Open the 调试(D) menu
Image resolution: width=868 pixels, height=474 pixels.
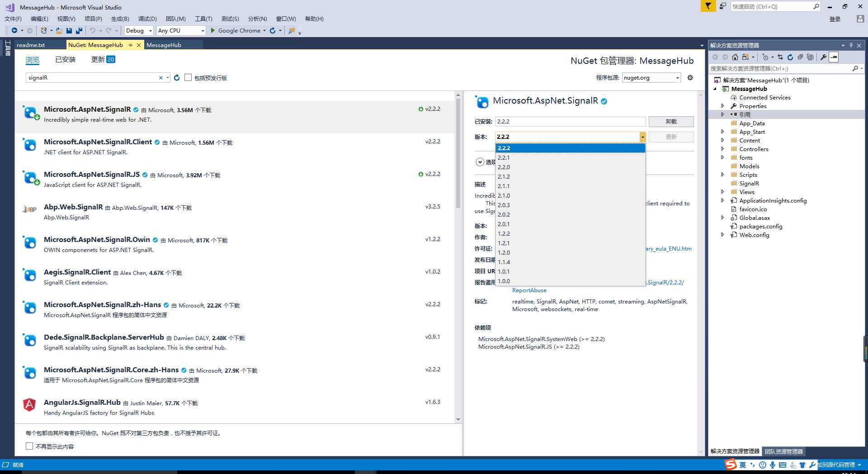[147, 19]
